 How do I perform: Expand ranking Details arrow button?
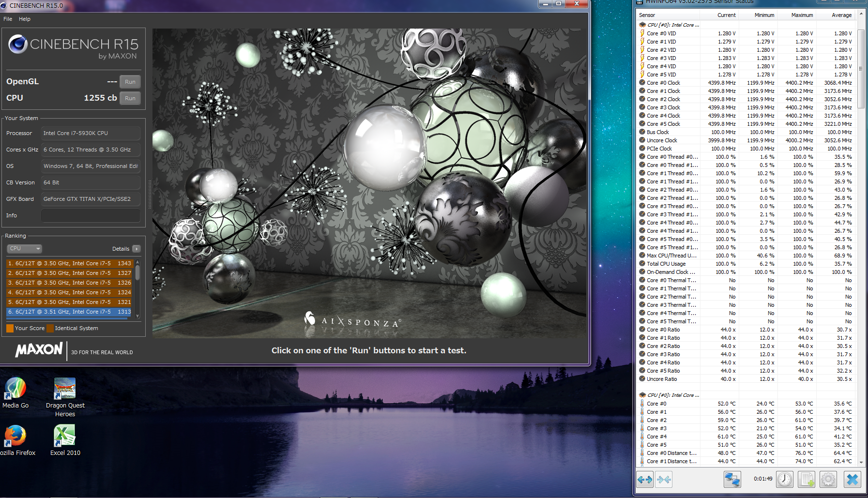[137, 249]
